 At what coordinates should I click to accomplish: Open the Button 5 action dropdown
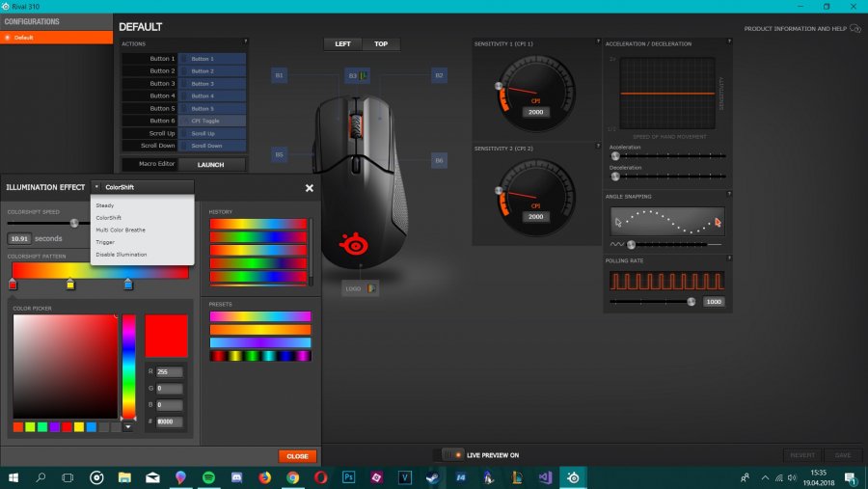coord(212,109)
